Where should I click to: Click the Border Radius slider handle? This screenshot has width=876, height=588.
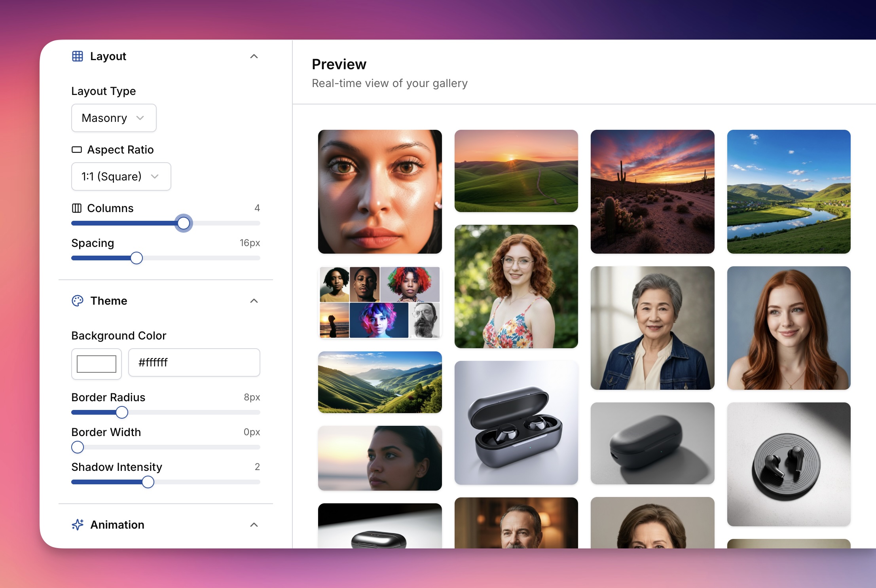click(x=122, y=412)
